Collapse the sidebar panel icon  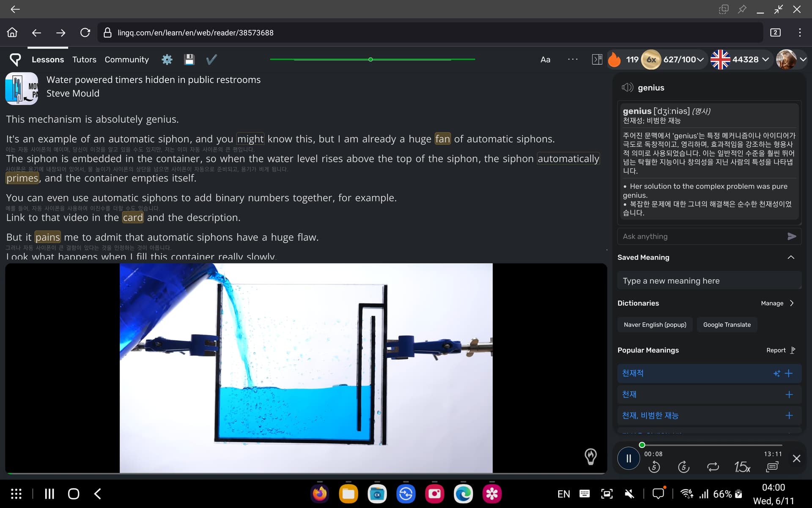[597, 60]
